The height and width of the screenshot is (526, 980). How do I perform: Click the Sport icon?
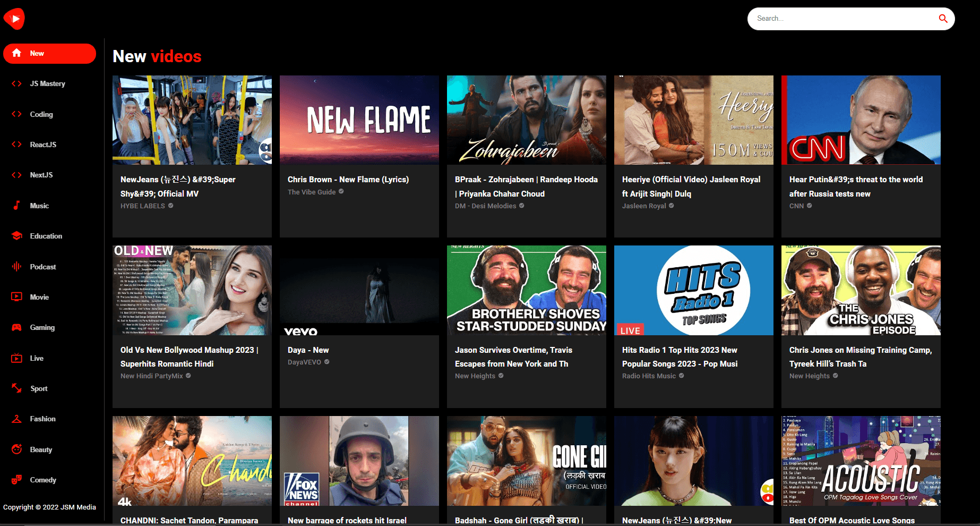[17, 388]
